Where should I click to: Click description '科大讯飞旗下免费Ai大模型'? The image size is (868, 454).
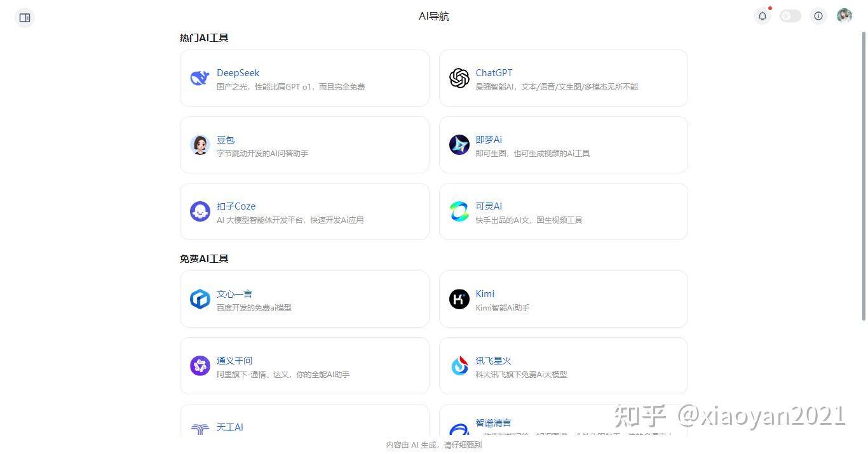(x=521, y=375)
